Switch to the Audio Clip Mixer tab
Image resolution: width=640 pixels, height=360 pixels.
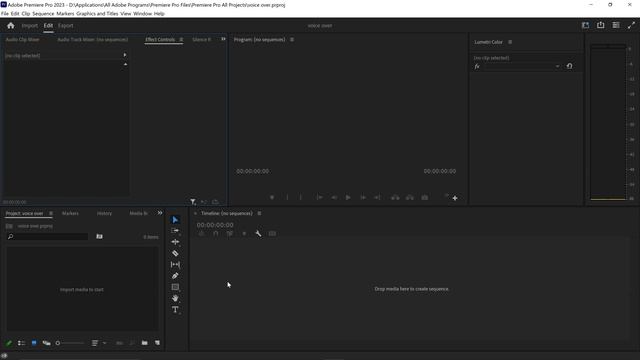coord(22,40)
